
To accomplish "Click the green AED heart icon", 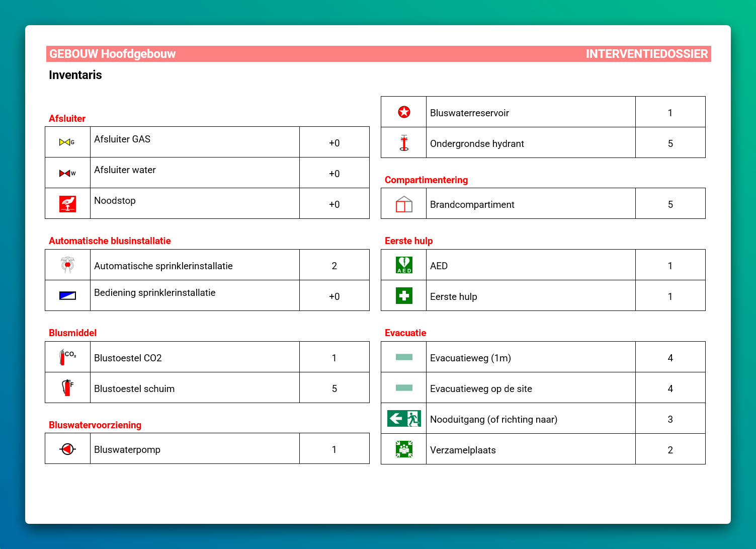I will click(404, 265).
